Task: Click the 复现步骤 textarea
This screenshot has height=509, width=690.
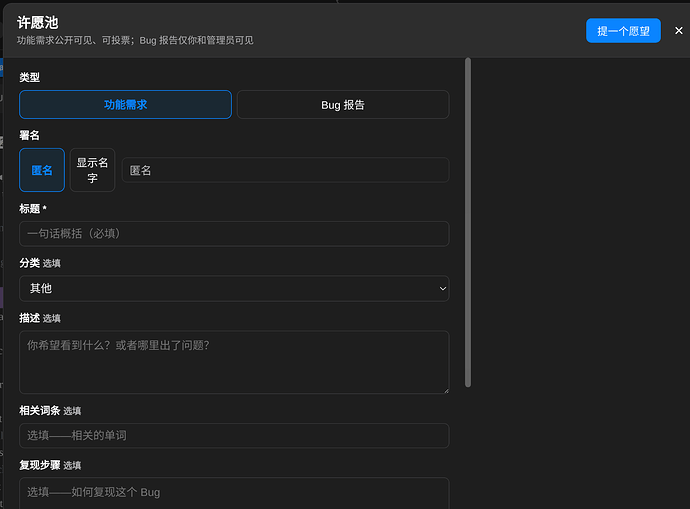Action: pos(234,493)
